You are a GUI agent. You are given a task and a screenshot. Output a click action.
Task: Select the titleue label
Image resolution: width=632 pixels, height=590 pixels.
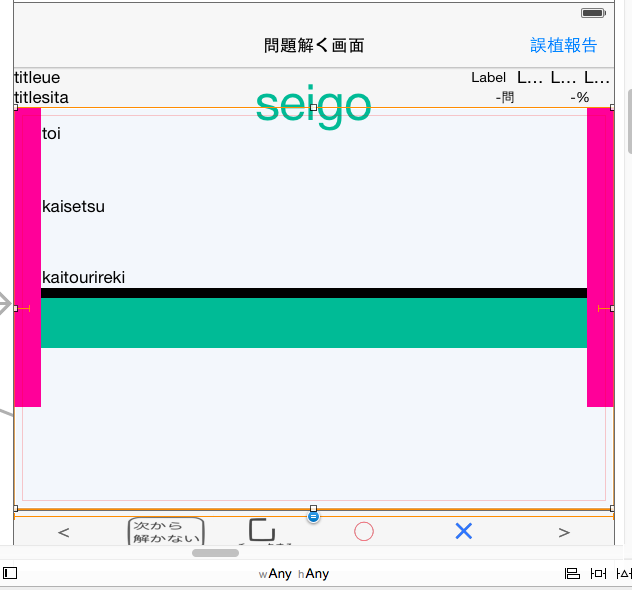(37, 77)
